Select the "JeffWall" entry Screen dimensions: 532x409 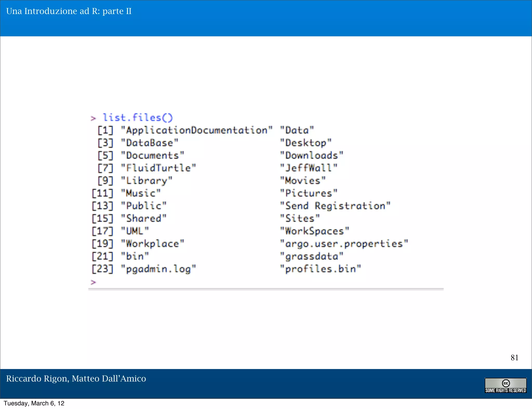pyautogui.click(x=308, y=168)
